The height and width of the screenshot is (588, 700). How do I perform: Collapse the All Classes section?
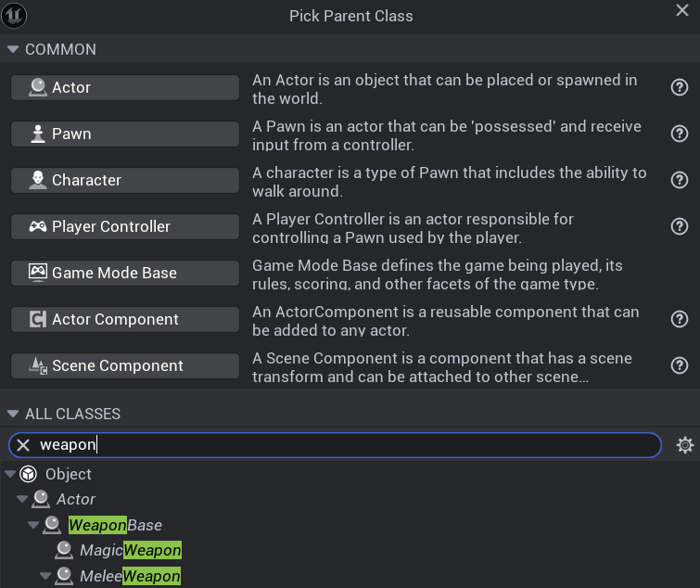tap(13, 414)
